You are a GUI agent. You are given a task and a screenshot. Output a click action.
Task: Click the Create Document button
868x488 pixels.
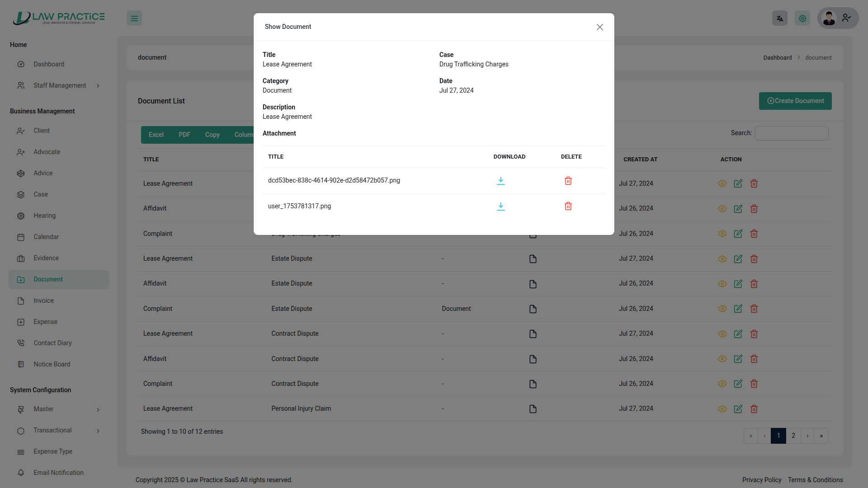click(x=795, y=101)
